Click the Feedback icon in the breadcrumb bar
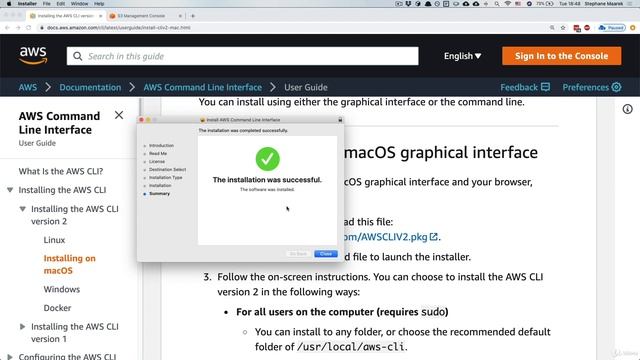640x360 pixels. pos(545,87)
